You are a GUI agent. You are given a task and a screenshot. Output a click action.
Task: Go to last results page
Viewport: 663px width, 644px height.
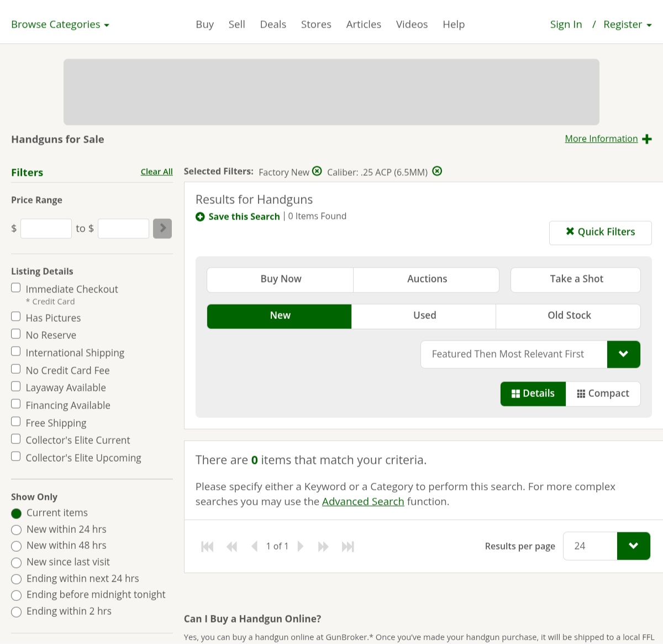point(348,547)
